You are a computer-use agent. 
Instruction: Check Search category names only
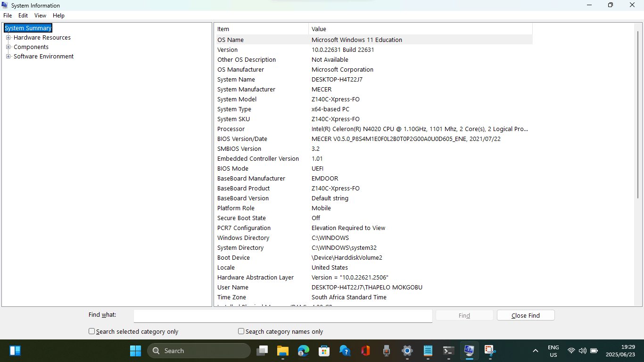click(241, 331)
